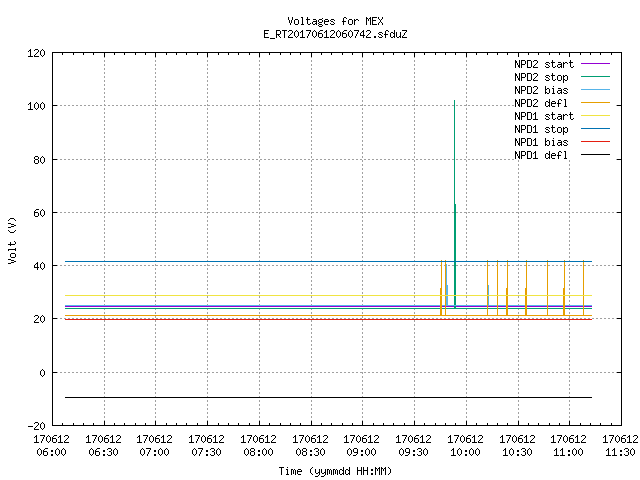
Task: Click the x-axis tick 170612 11:30
Action: click(x=620, y=446)
